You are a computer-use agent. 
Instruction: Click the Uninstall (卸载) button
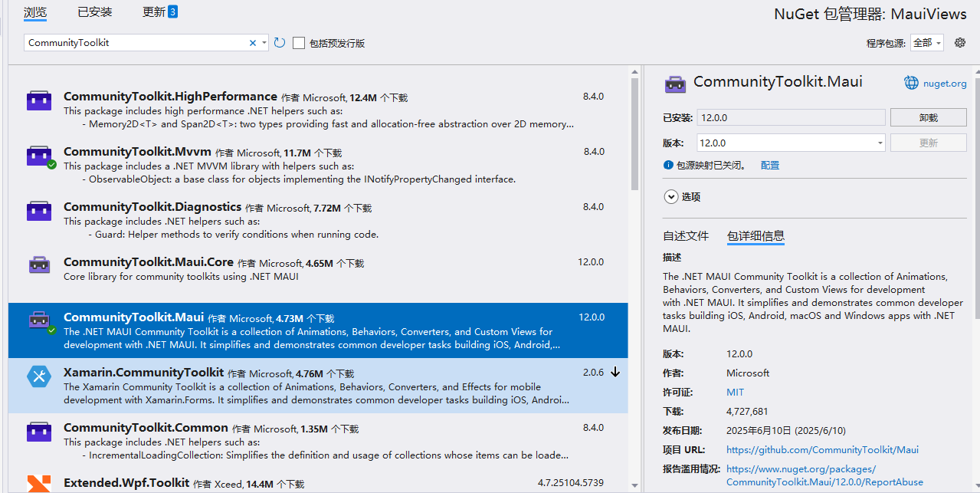point(928,117)
